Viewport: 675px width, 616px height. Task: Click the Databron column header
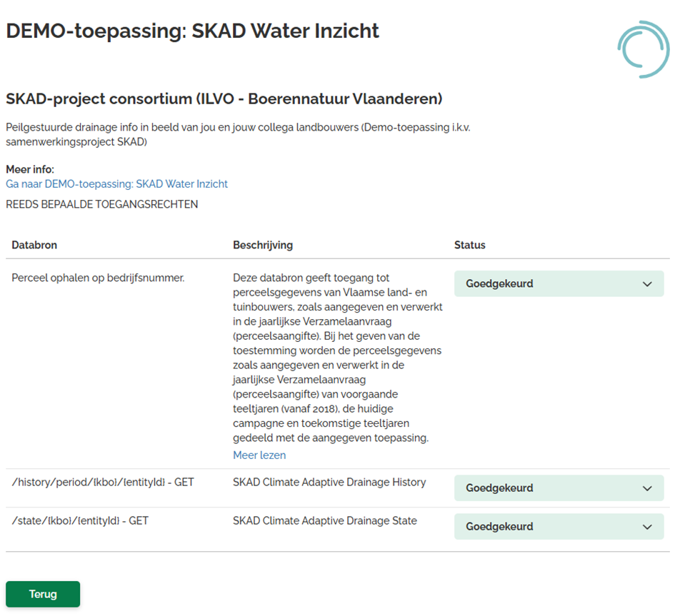[34, 245]
